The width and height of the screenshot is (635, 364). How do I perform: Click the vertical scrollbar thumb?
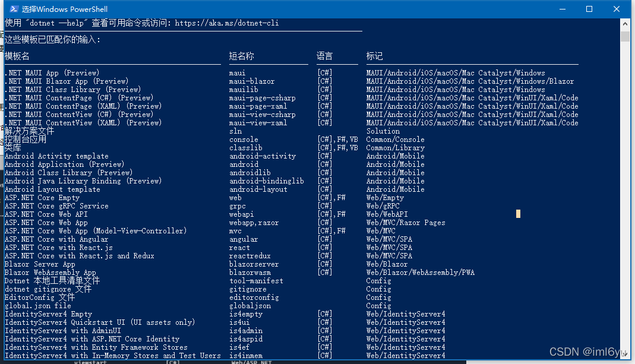click(625, 36)
